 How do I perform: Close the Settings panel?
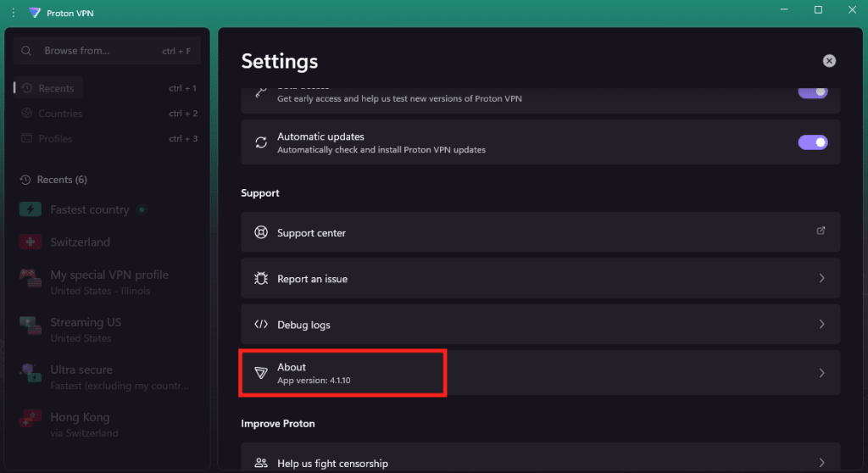pos(829,61)
